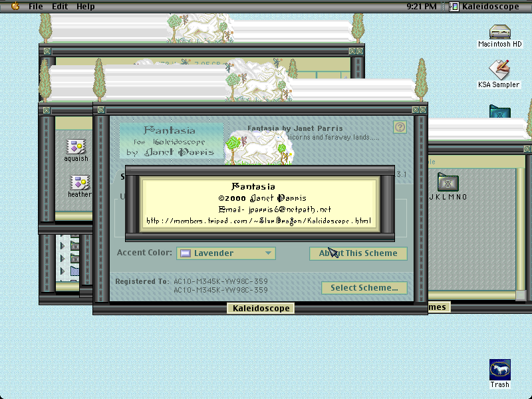Viewport: 532px width, 399px height.
Task: Click the Kaleidoscope window title tab at bottom
Action: [x=261, y=308]
